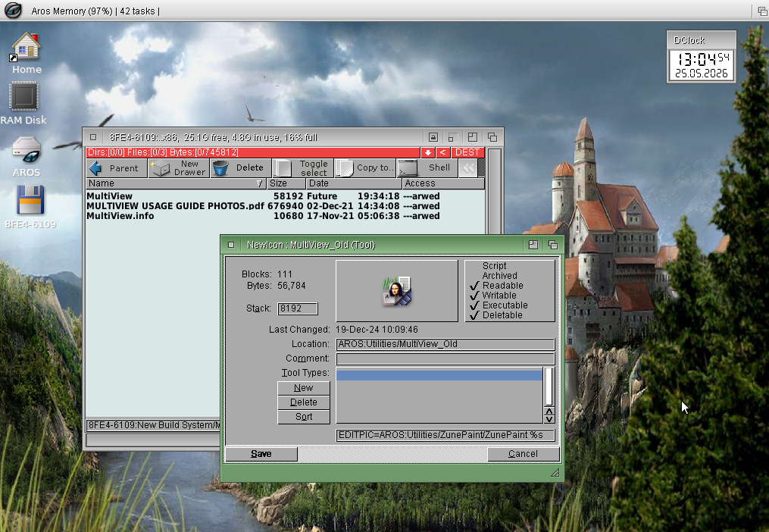Viewport: 769px width, 532px height.
Task: Click the DEST button in file manager
Action: point(467,152)
